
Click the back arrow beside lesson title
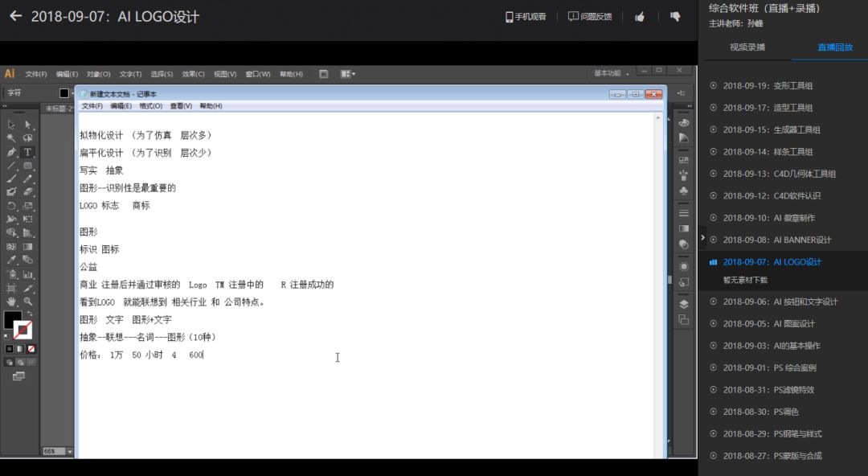(x=15, y=17)
